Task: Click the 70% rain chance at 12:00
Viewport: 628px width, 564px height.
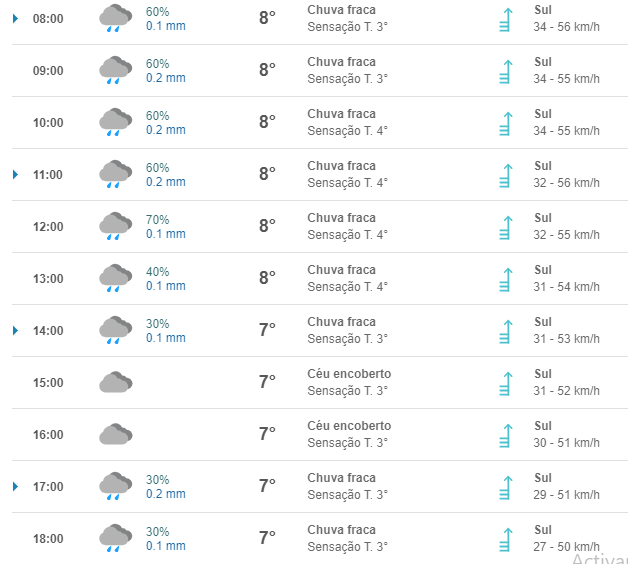Action: (158, 219)
